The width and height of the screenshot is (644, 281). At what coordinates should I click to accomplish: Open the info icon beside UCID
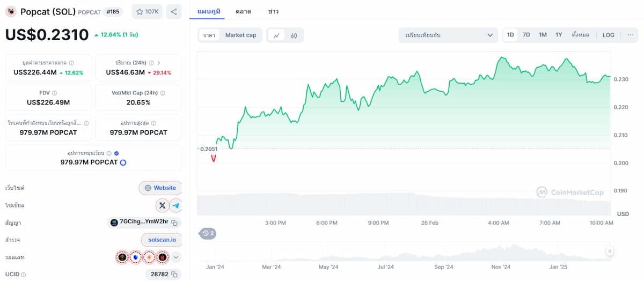tap(23, 275)
